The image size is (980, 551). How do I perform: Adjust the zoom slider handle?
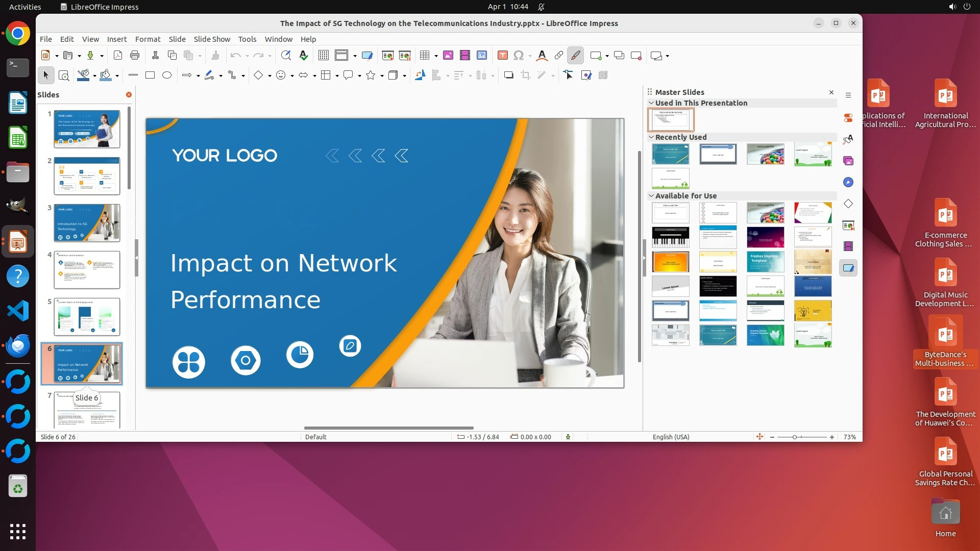click(795, 437)
